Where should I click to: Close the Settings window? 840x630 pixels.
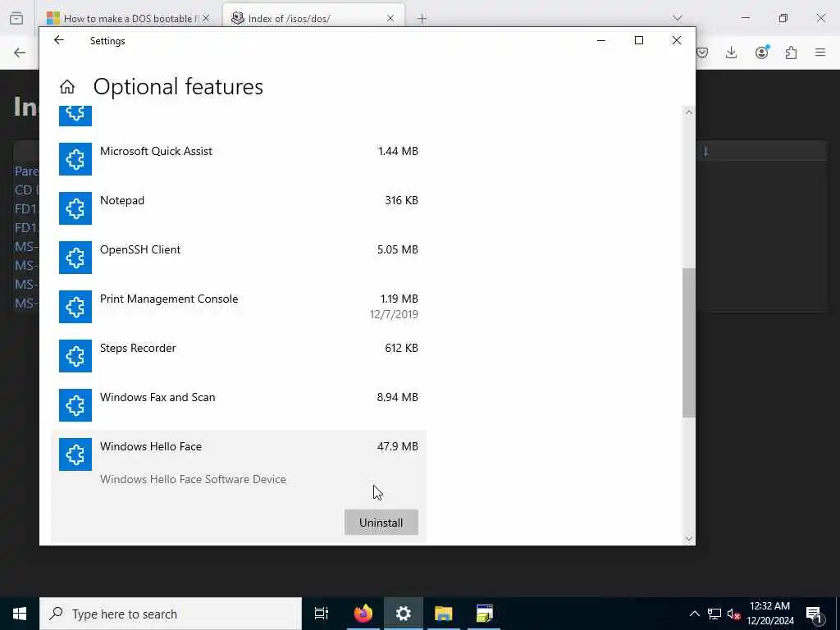point(677,40)
